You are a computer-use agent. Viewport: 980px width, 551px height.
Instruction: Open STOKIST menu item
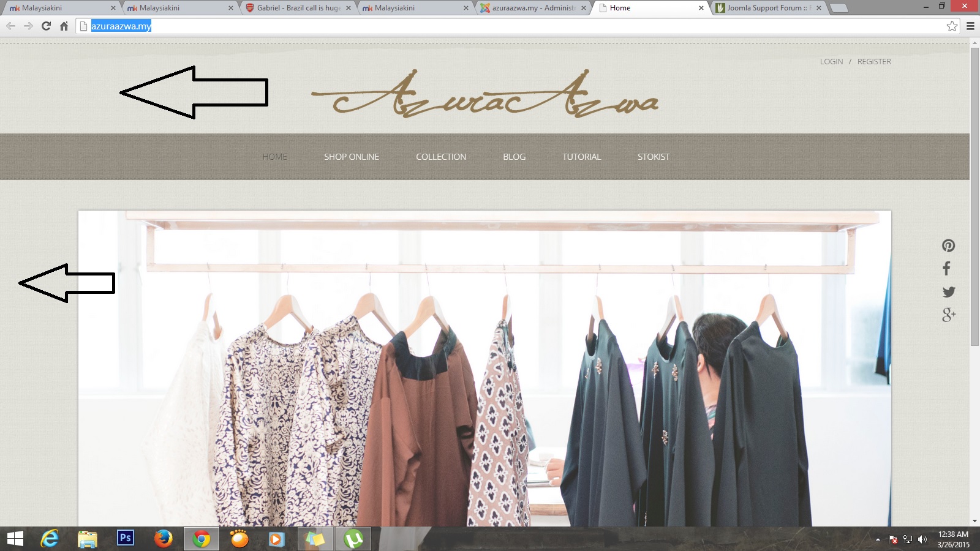click(654, 157)
